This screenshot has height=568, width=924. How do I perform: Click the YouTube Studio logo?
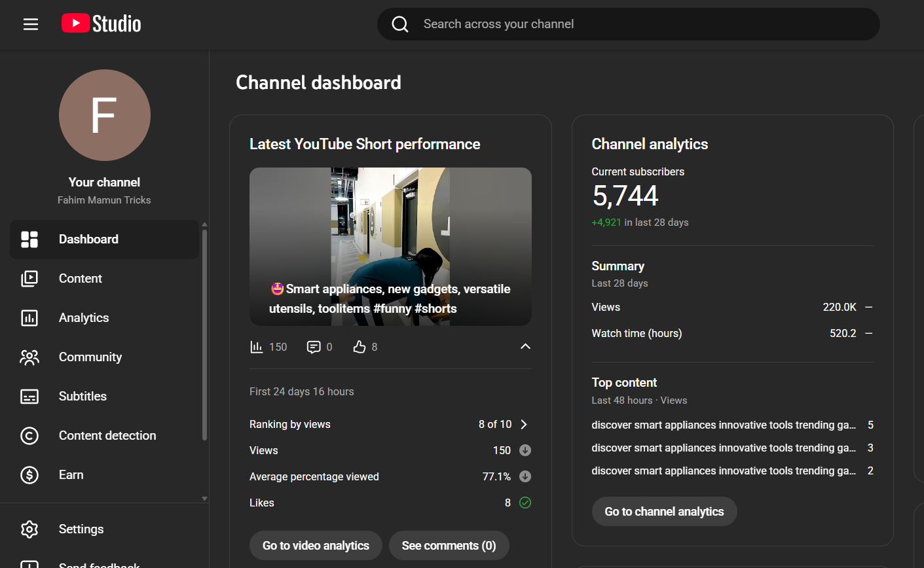pos(102,24)
